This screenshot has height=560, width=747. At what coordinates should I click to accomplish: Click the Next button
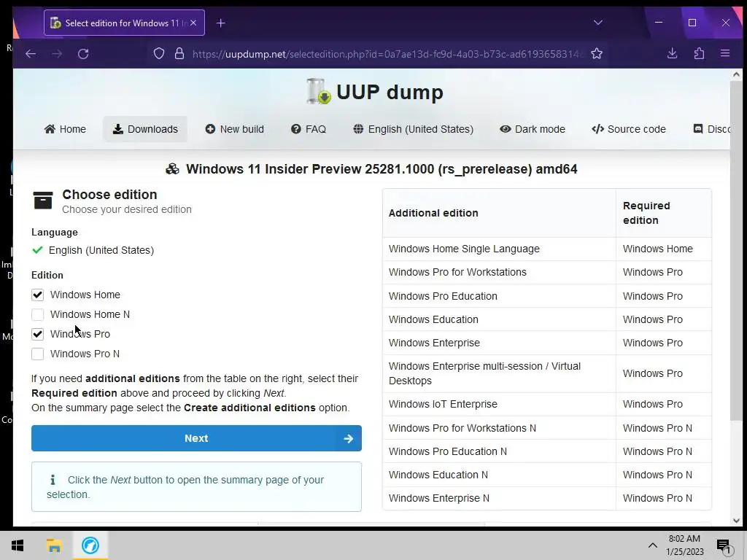click(x=196, y=438)
